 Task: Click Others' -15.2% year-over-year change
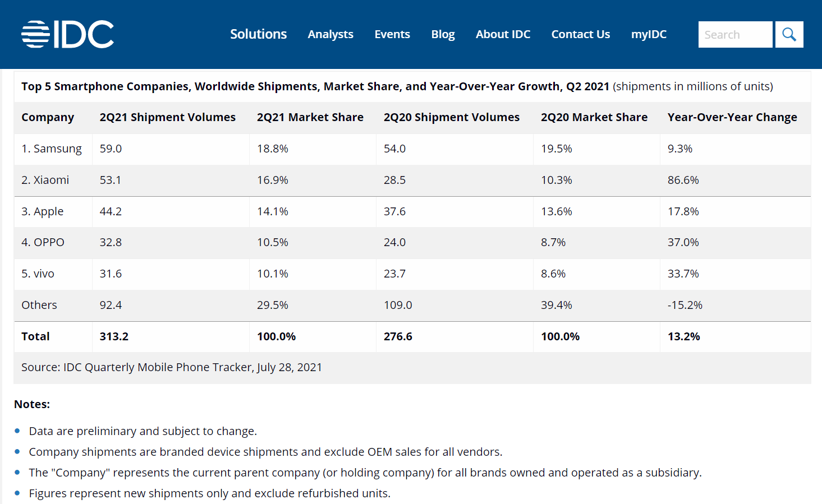685,305
